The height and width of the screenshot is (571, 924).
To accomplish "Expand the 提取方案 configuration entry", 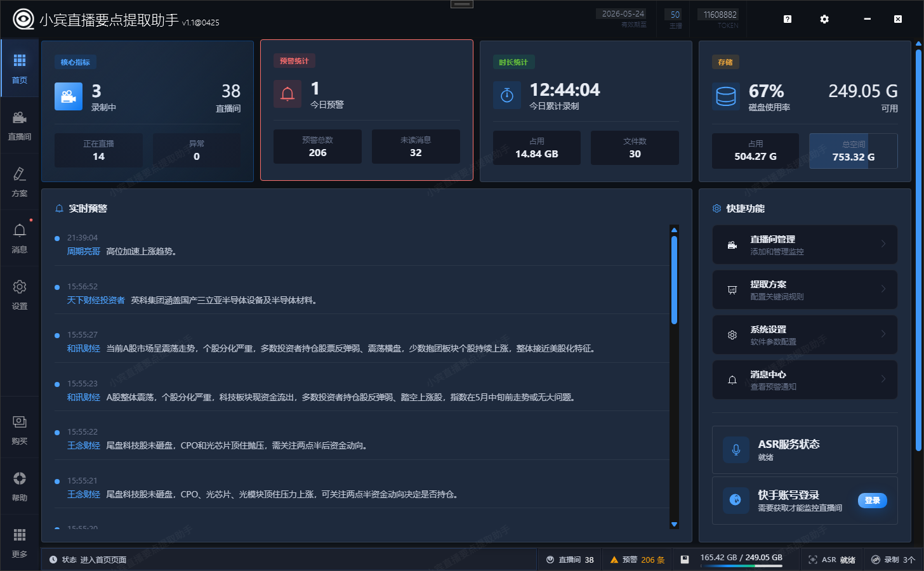I will [x=805, y=289].
